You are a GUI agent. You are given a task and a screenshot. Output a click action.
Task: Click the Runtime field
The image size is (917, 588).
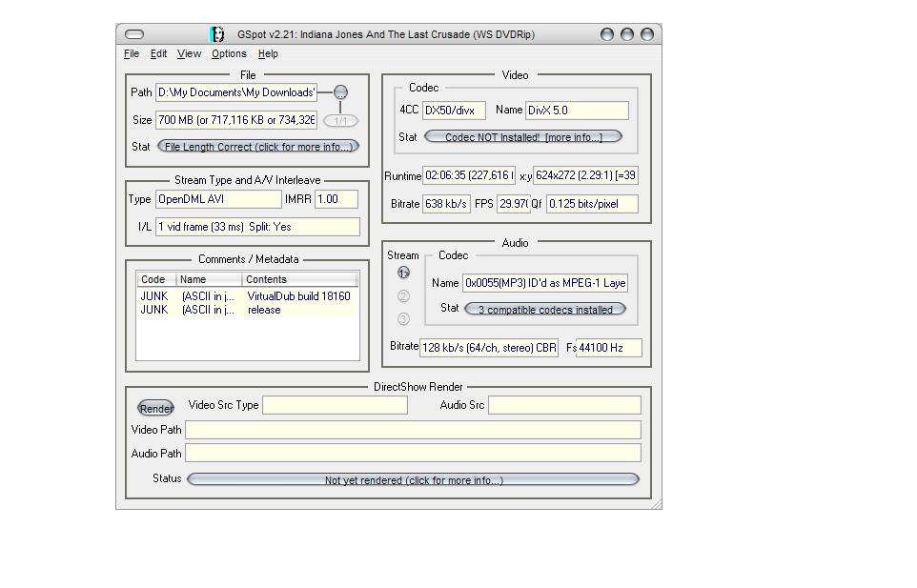point(468,175)
